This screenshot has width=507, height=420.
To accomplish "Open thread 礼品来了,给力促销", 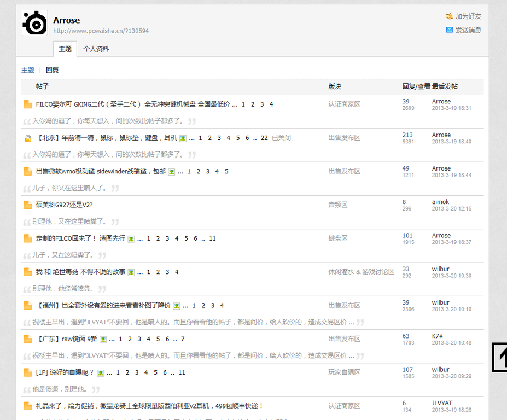I will [150, 406].
